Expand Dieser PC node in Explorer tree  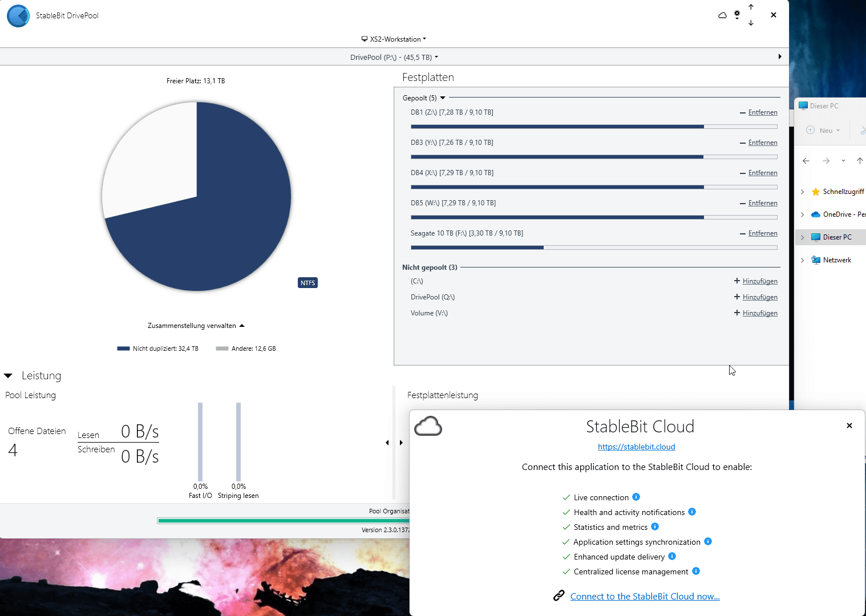pos(803,237)
